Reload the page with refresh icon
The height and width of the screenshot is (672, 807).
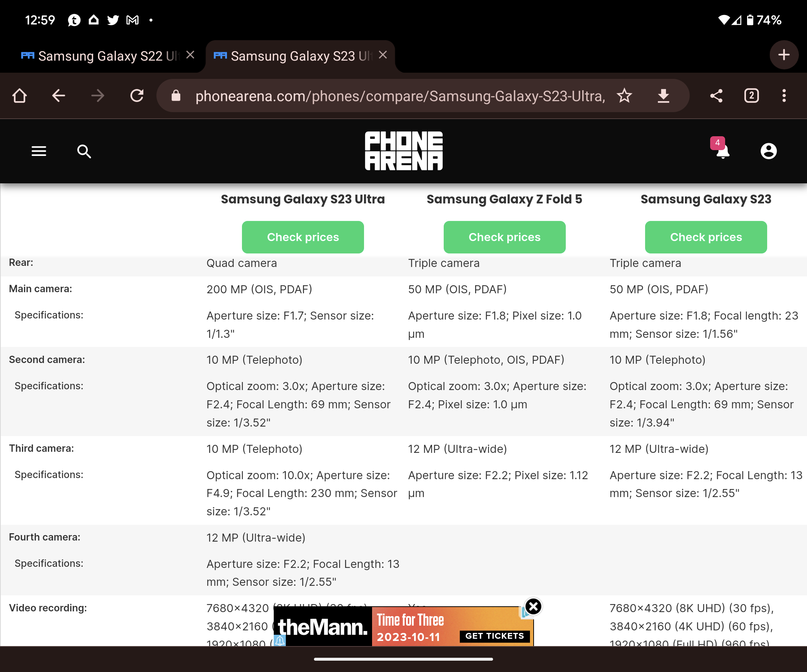(x=137, y=96)
